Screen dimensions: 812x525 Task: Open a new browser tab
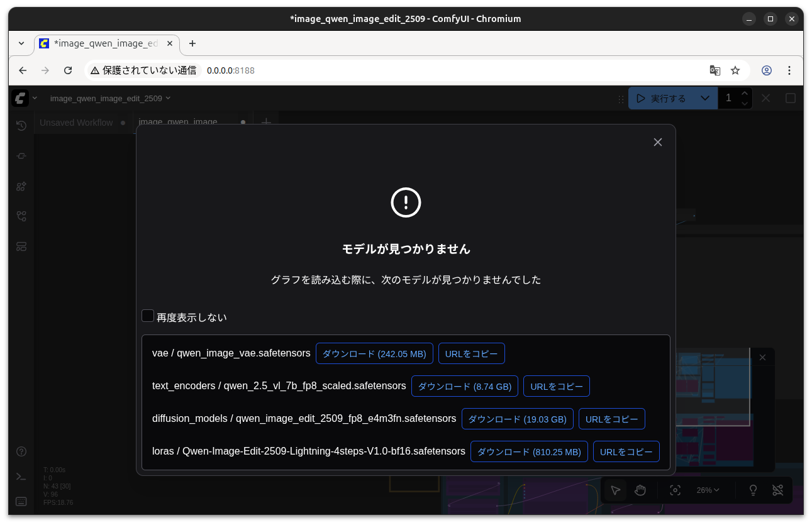pos(192,43)
